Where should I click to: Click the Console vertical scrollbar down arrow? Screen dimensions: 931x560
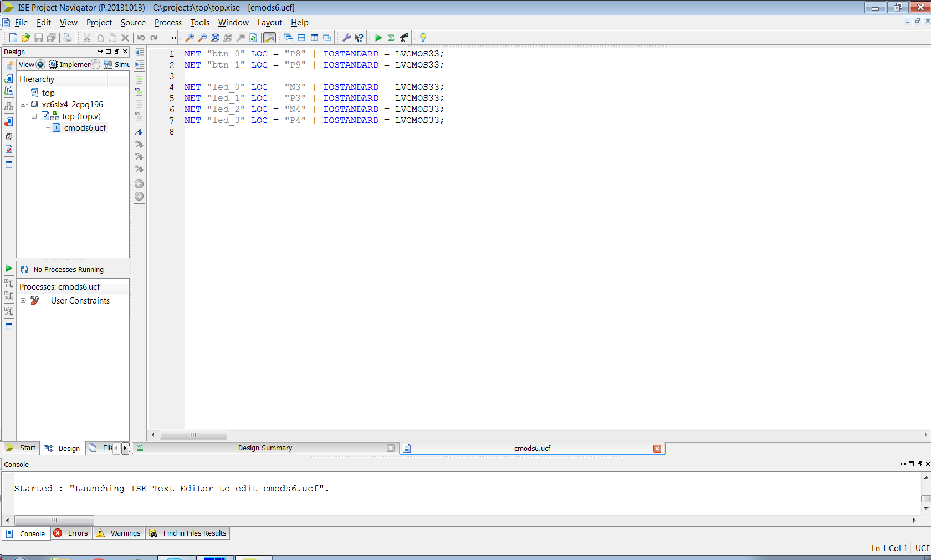[926, 508]
